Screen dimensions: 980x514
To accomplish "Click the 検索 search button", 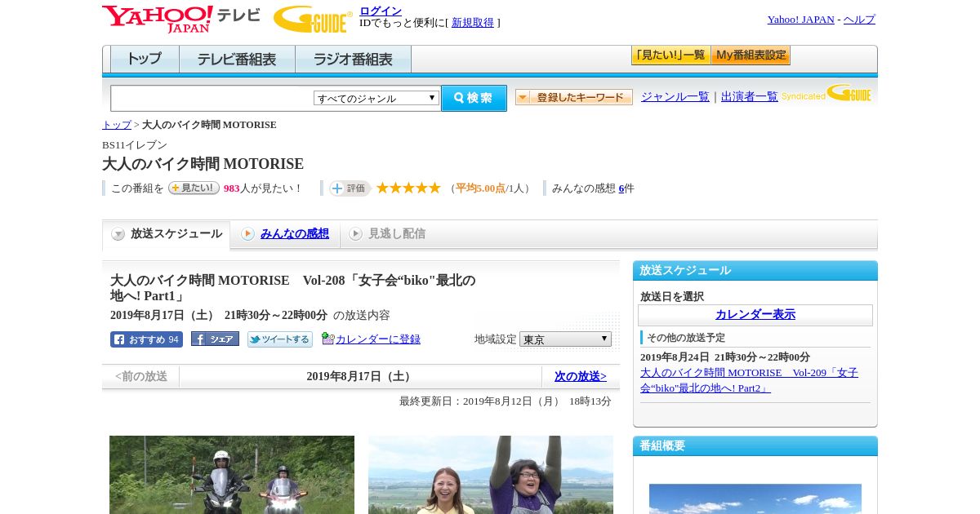I will point(474,98).
